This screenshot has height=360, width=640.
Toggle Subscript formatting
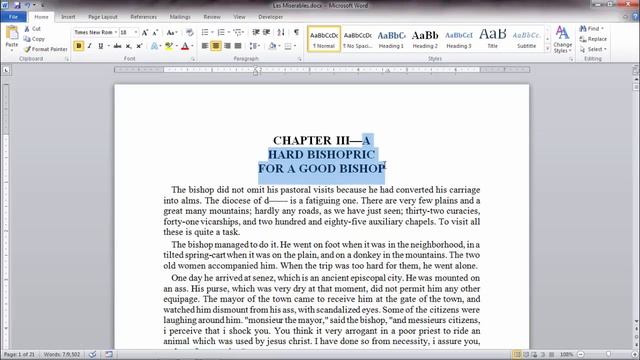[x=129, y=46]
